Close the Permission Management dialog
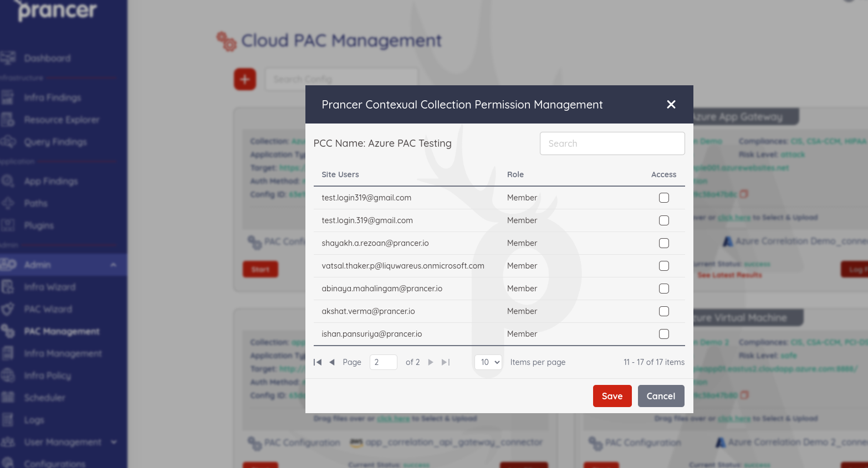868x468 pixels. 671,105
